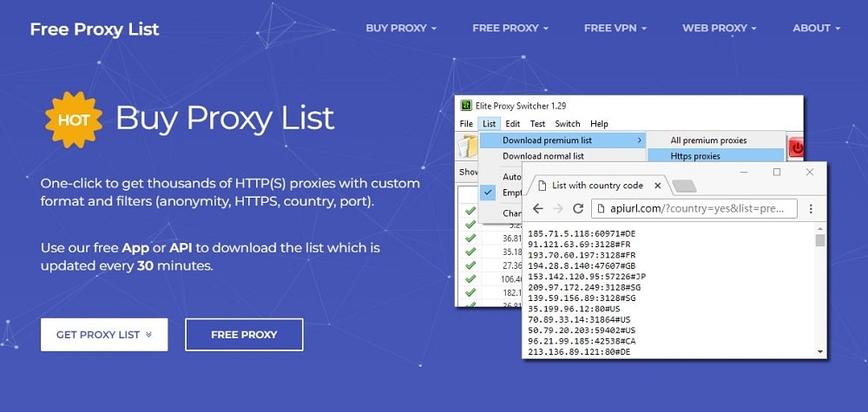Click the HOT badge icon
The height and width of the screenshot is (412, 868).
(x=74, y=120)
